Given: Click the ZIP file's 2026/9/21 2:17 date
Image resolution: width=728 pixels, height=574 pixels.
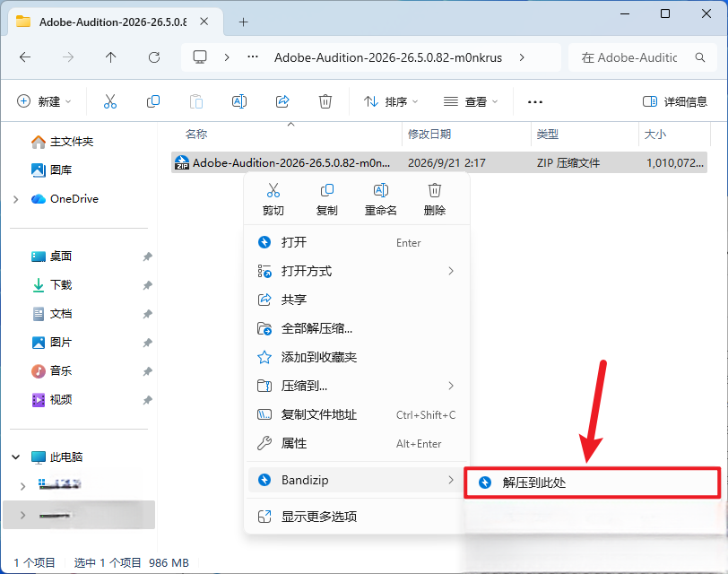Looking at the screenshot, I should pos(446,163).
